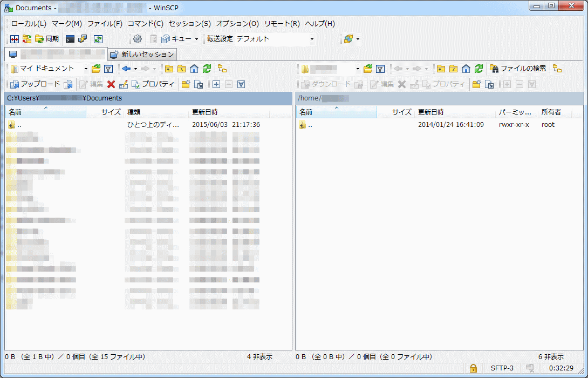
Task: Expand the キュー dropdown arrow
Action: (x=196, y=39)
